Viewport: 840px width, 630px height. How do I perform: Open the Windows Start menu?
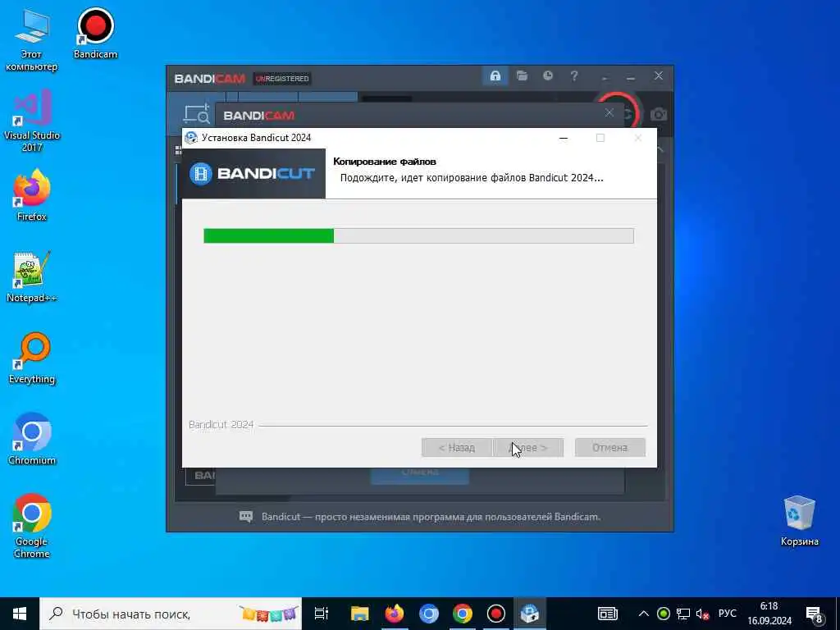tap(20, 614)
